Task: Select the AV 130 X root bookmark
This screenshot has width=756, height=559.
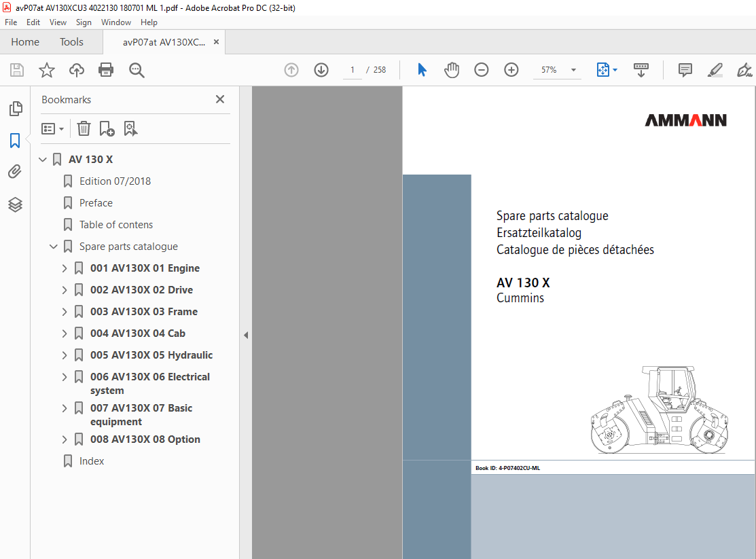Action: click(x=90, y=159)
